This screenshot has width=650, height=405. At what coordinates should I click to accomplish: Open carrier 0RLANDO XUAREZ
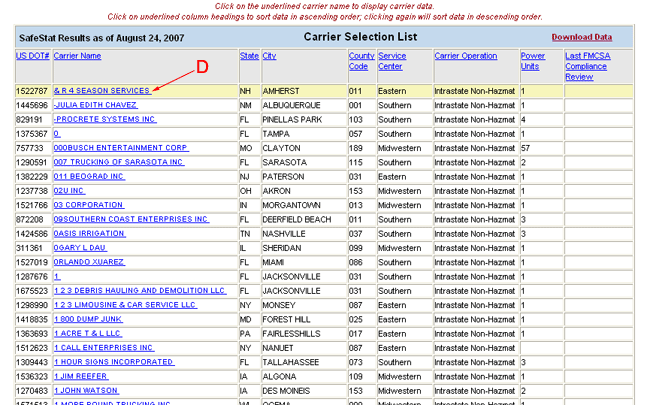pyautogui.click(x=89, y=262)
